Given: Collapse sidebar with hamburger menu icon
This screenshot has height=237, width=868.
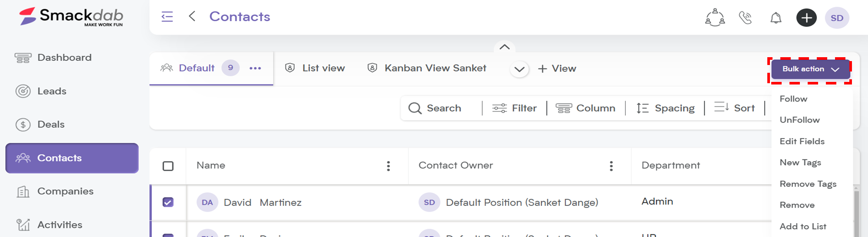Looking at the screenshot, I should 167,17.
